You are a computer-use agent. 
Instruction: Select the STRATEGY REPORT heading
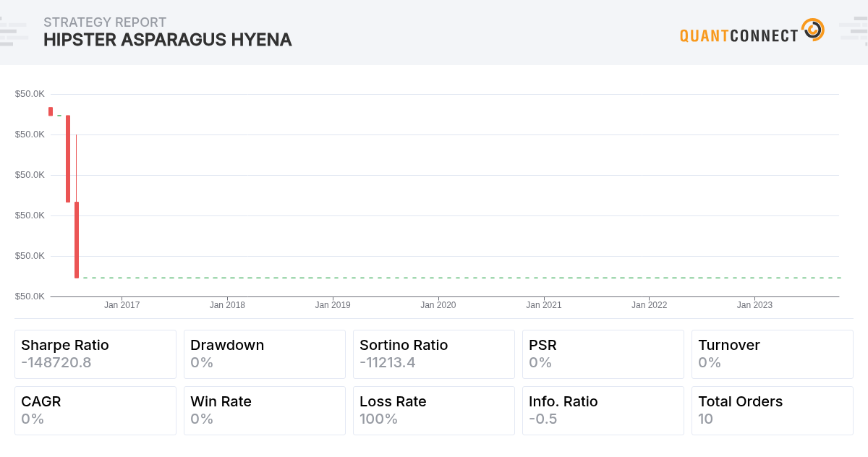105,22
